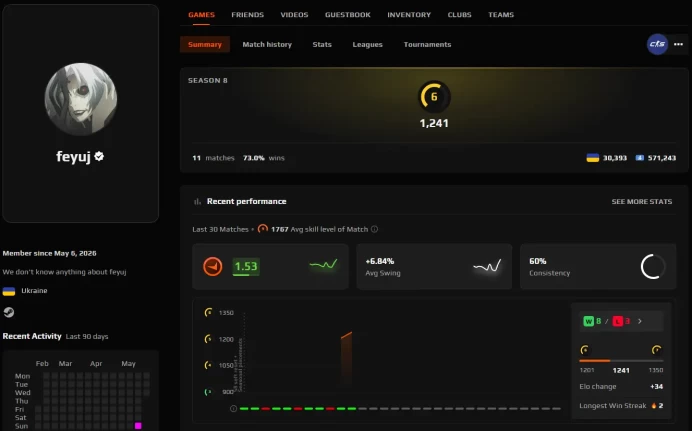Open the three-dot more options menu
The image size is (692, 431).
tap(678, 44)
